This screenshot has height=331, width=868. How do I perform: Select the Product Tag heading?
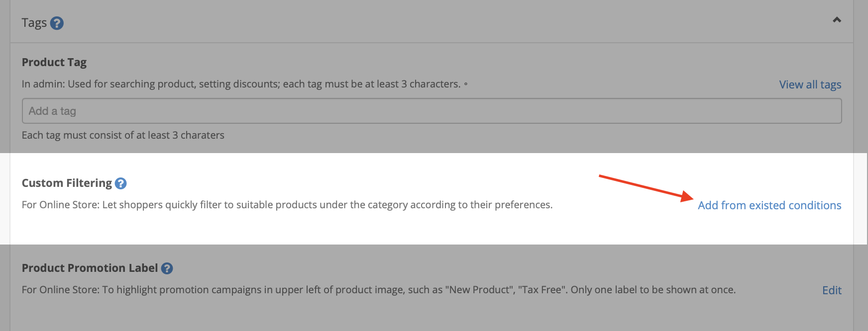coord(54,62)
